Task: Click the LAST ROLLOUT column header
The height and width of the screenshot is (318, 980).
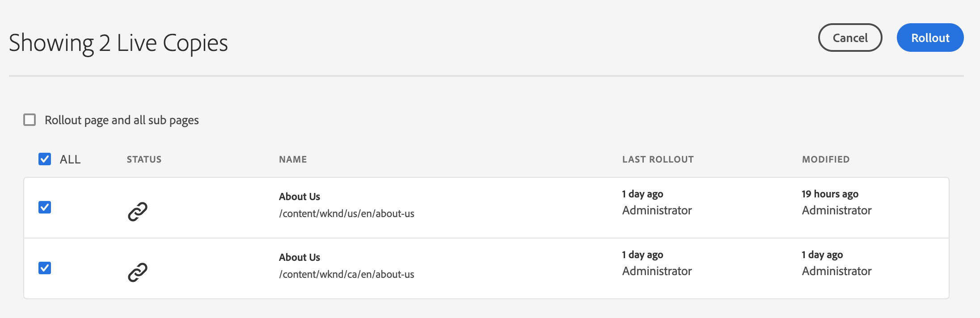Action: (658, 159)
